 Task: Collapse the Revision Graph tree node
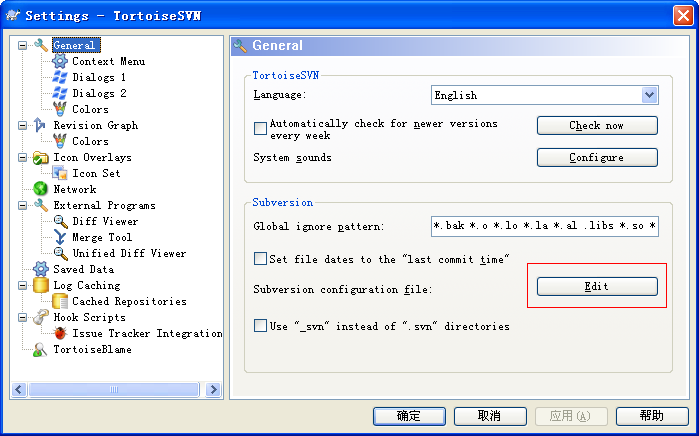pyautogui.click(x=22, y=125)
